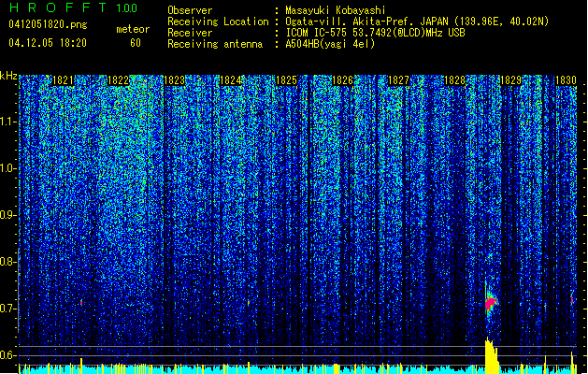Viewport: 588px width, 374px height.
Task: Click the 0.6 frequency axis label
Action: click(x=8, y=355)
